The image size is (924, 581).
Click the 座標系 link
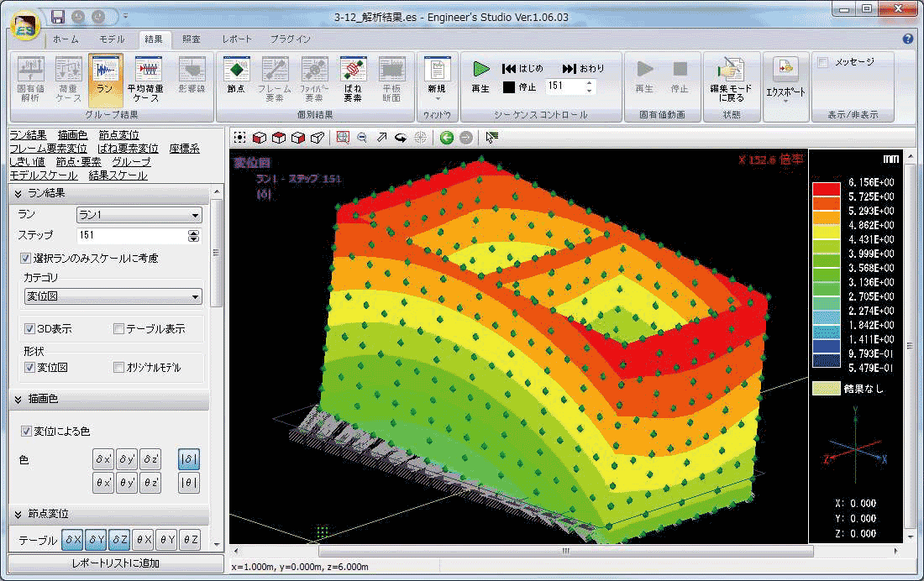tap(184, 149)
